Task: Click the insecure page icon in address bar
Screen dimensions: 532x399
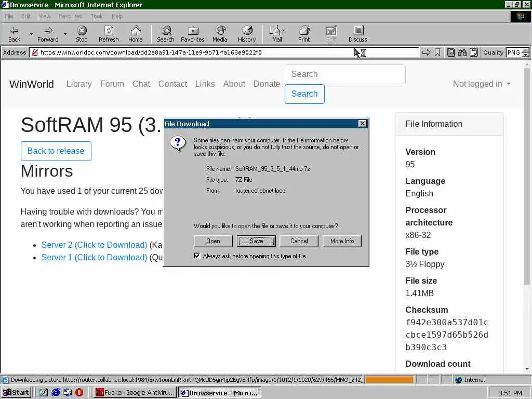Action: click(34, 52)
